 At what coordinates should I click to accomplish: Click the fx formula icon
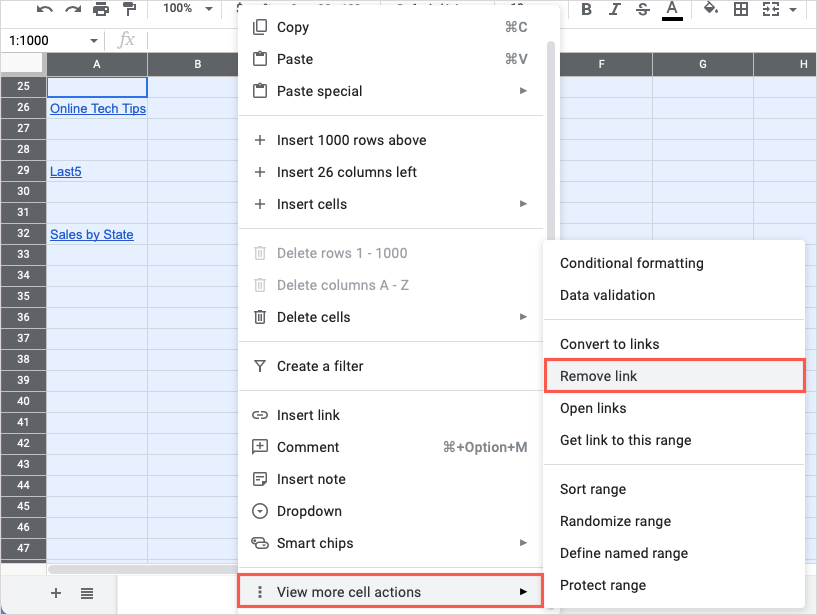[x=126, y=41]
